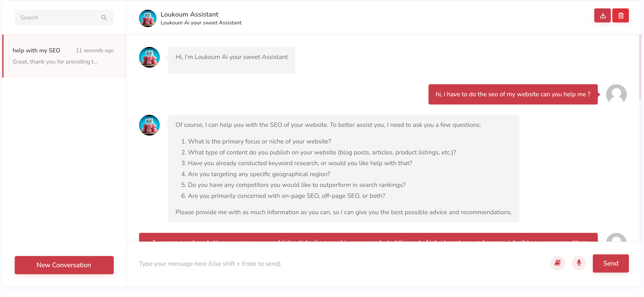Viewport: 644px width, 297px height.
Task: Click assistant avatar next to greeting message
Action: point(149,58)
